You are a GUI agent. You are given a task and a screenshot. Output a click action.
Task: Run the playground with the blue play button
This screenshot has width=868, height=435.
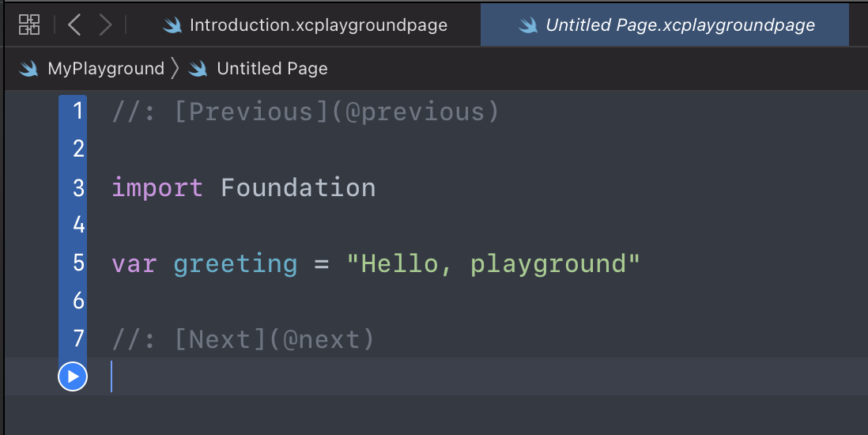tap(73, 376)
